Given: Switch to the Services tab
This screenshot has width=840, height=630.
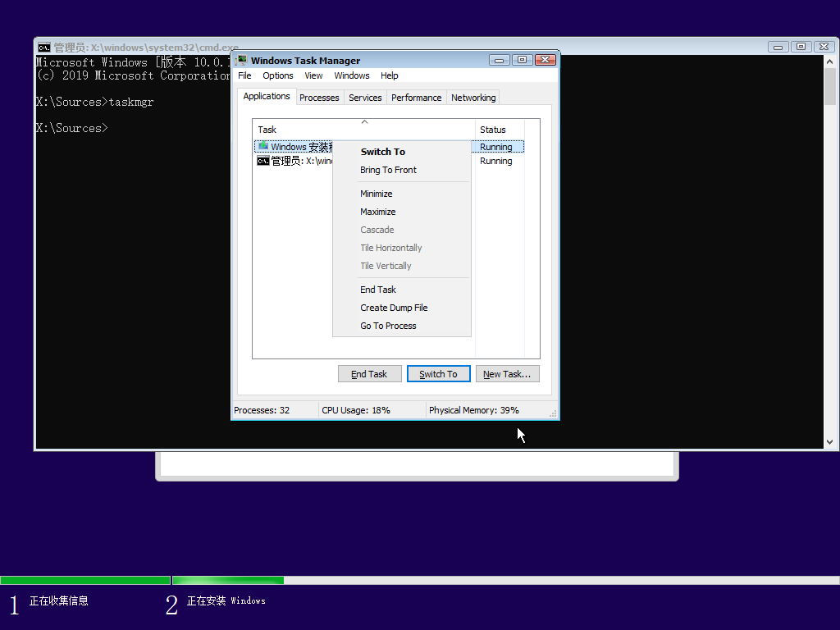Looking at the screenshot, I should pos(365,98).
